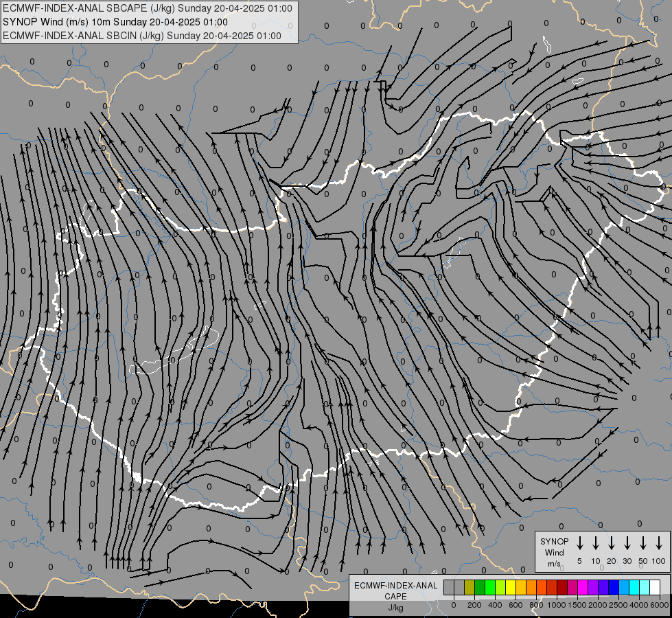Select the bright magenta CAPE swatch right of 1500
Screen dimensions: 672x618
[583, 587]
